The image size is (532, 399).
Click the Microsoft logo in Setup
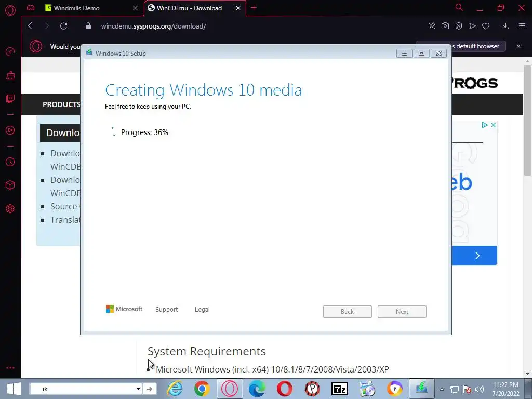[x=124, y=309]
